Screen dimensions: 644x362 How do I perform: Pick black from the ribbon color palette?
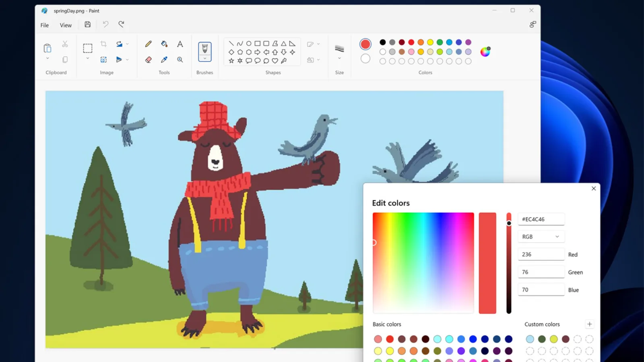tap(383, 42)
